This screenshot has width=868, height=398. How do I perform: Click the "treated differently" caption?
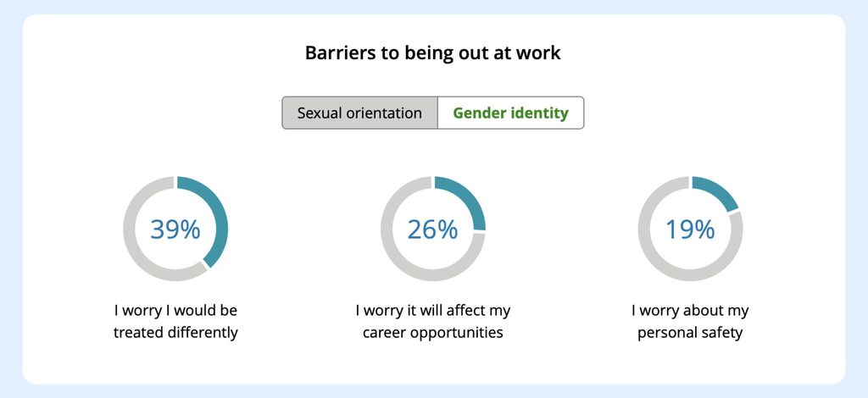click(175, 333)
